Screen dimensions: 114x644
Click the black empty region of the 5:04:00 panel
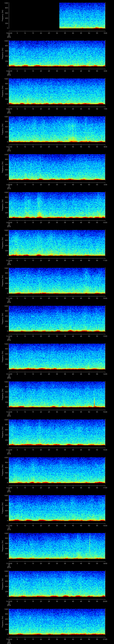point(34,16)
